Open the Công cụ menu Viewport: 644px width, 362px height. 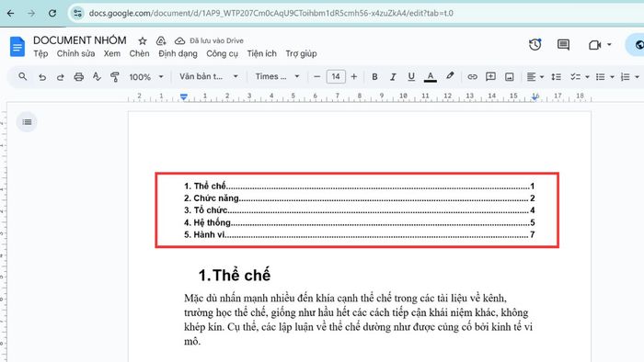[x=222, y=53]
